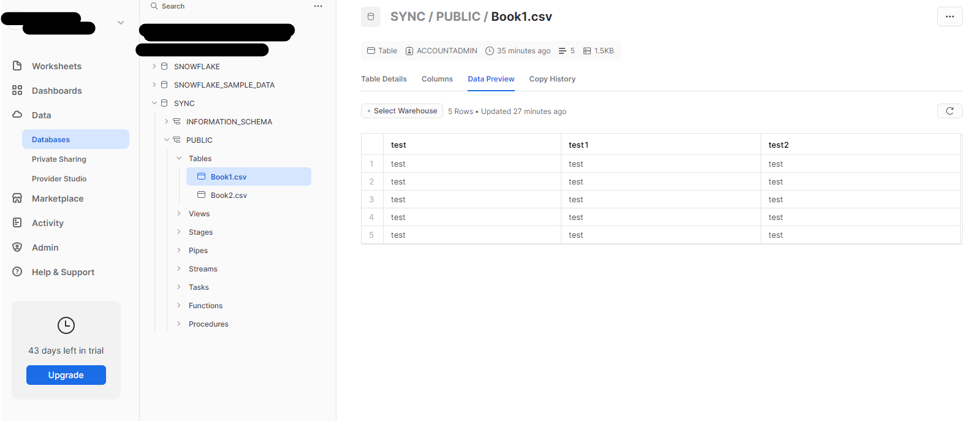
Task: Click the SNOWFLAKE_SAMPLE_DATA database icon
Action: pyautogui.click(x=164, y=85)
